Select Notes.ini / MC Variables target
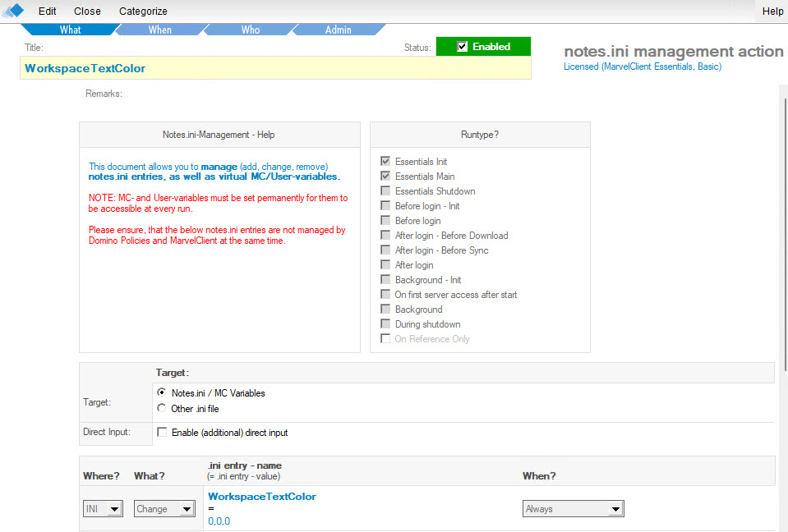This screenshot has width=788, height=532. [x=161, y=392]
